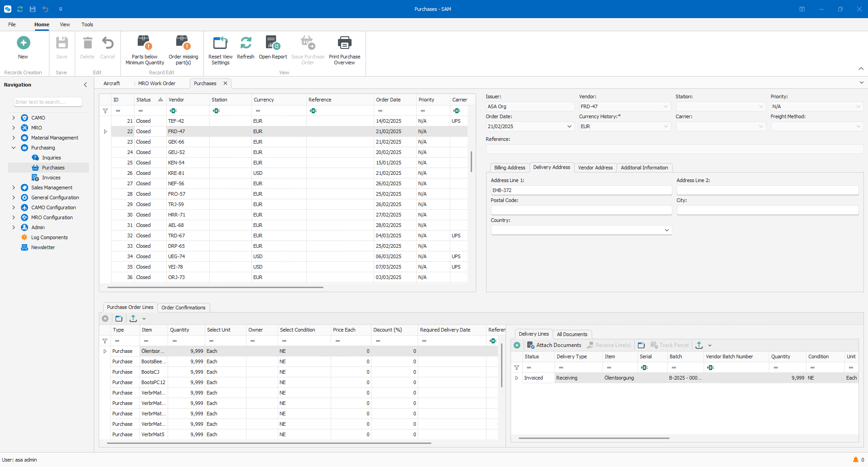
Task: Expand the Invoiced delivery line row
Action: pos(516,378)
